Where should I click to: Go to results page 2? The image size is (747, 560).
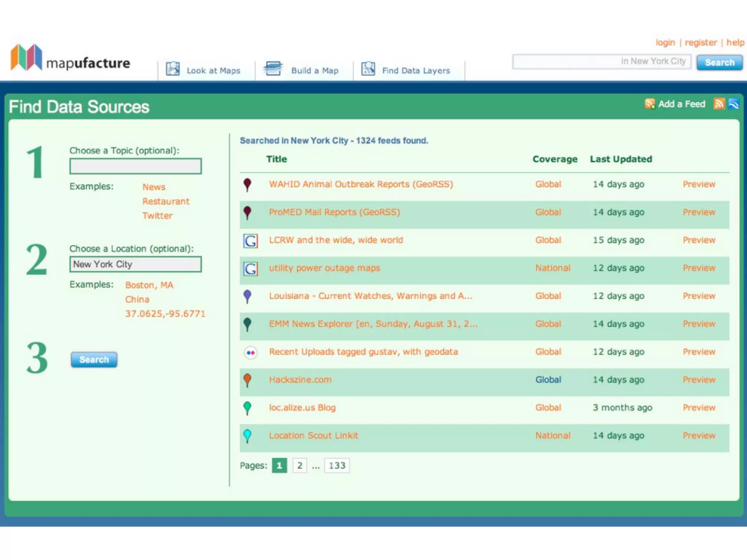299,466
